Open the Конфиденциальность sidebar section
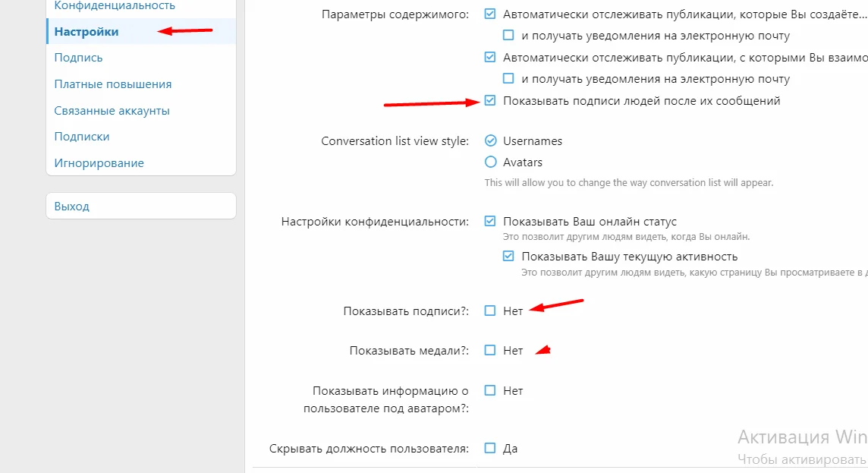The width and height of the screenshot is (868, 473). point(115,6)
